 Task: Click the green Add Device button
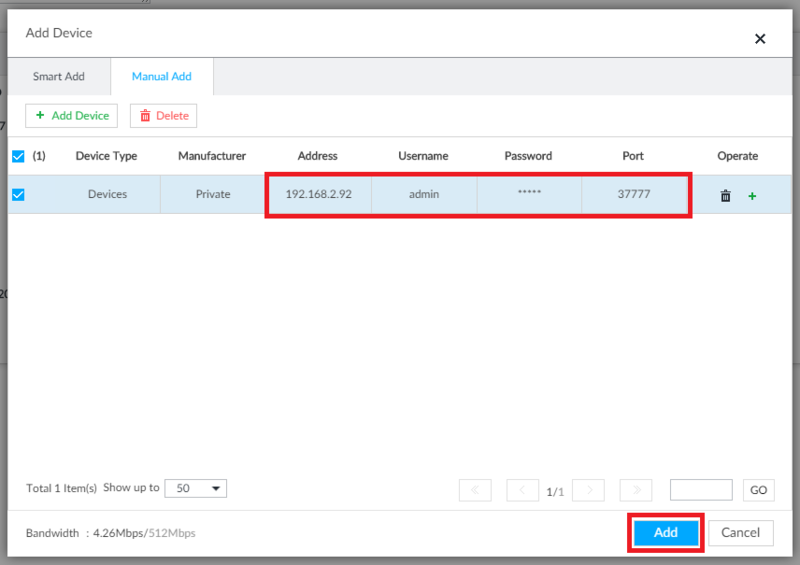point(71,116)
